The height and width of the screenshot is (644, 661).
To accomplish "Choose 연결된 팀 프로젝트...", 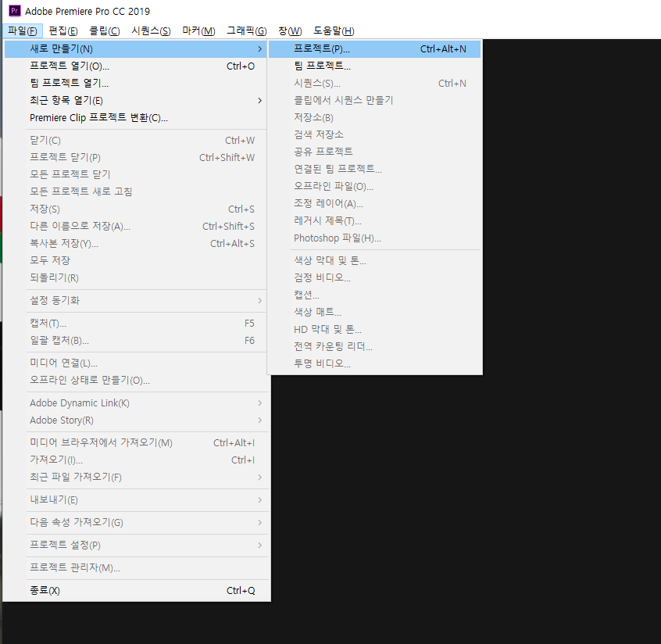I will (x=375, y=169).
